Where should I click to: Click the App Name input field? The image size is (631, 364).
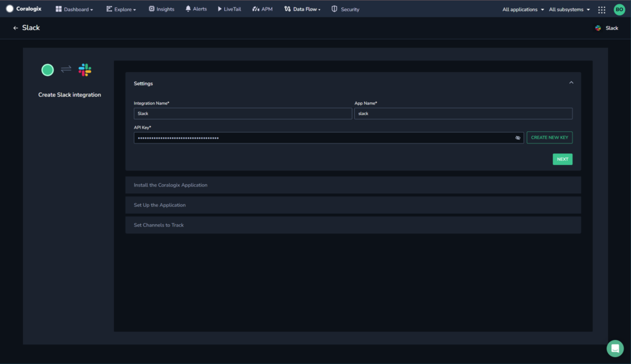[463, 113]
